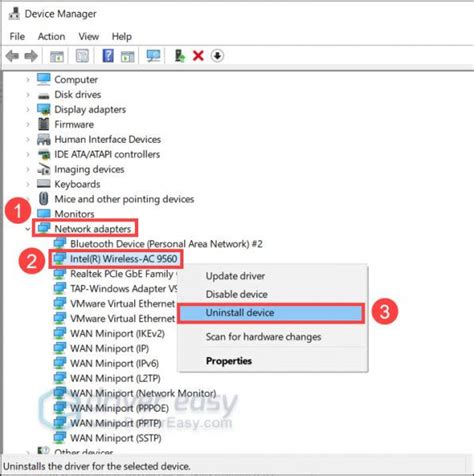Select Realtek PCIe GbE Family adapter
The height and width of the screenshot is (476, 474).
pos(122,274)
